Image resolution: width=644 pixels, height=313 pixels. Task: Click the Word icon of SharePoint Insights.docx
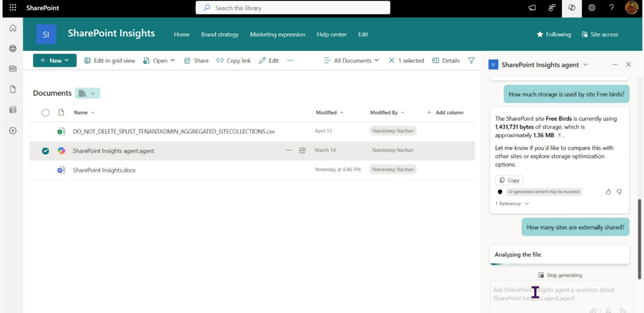(61, 170)
